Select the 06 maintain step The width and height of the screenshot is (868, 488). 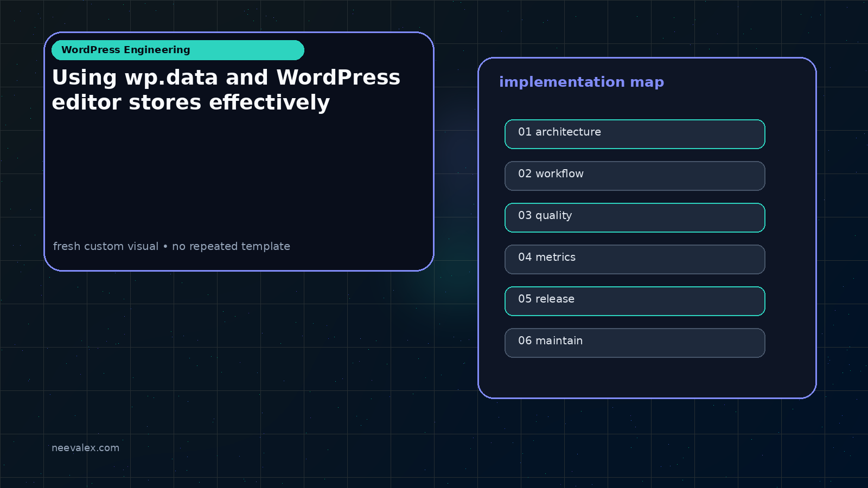pos(635,343)
